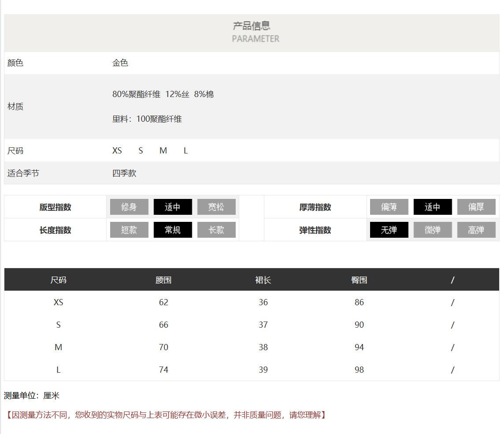
Task: Choose the 常规 length option
Action: tap(173, 230)
